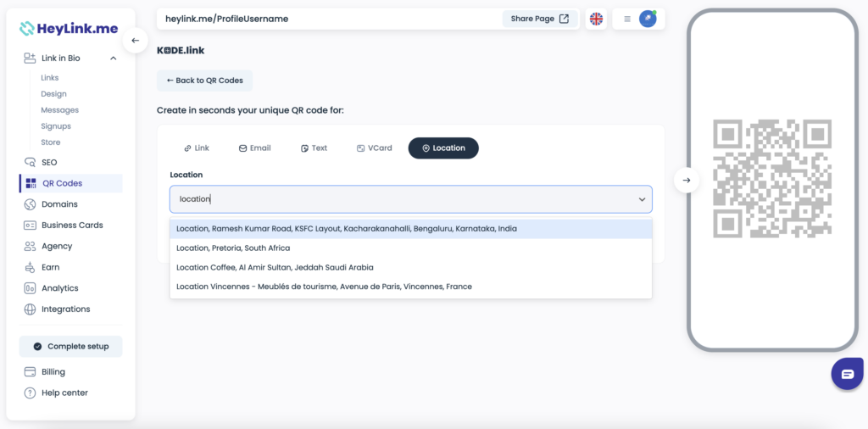Click the heylink.me/ProfileUsername address text
868x429 pixels.
pos(227,19)
